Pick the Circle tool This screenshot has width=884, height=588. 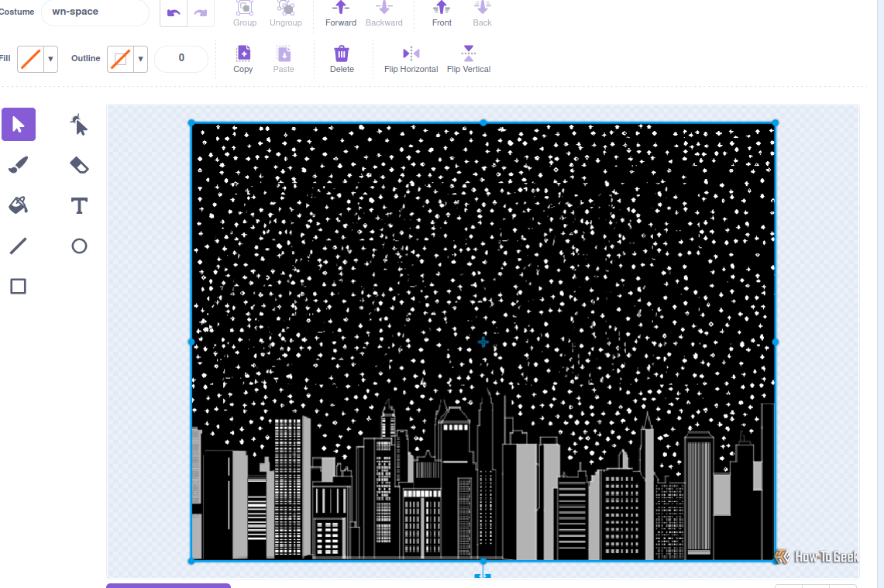[79, 246]
